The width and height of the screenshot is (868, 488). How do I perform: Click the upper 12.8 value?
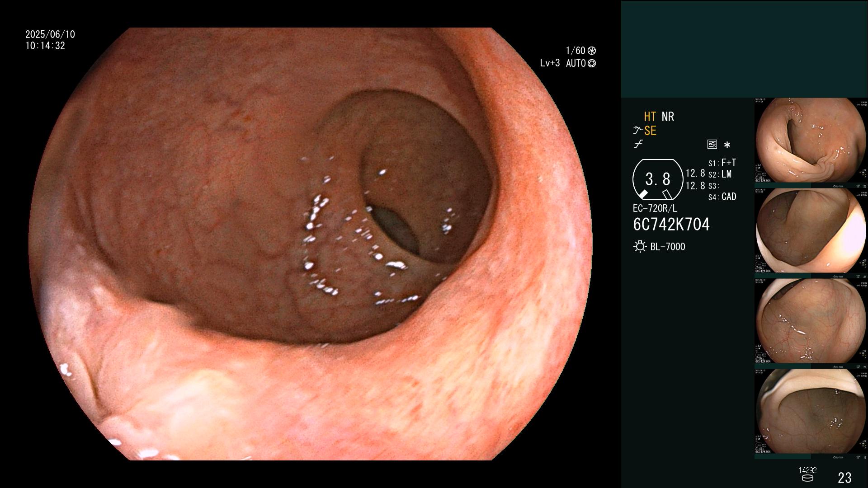[695, 174]
